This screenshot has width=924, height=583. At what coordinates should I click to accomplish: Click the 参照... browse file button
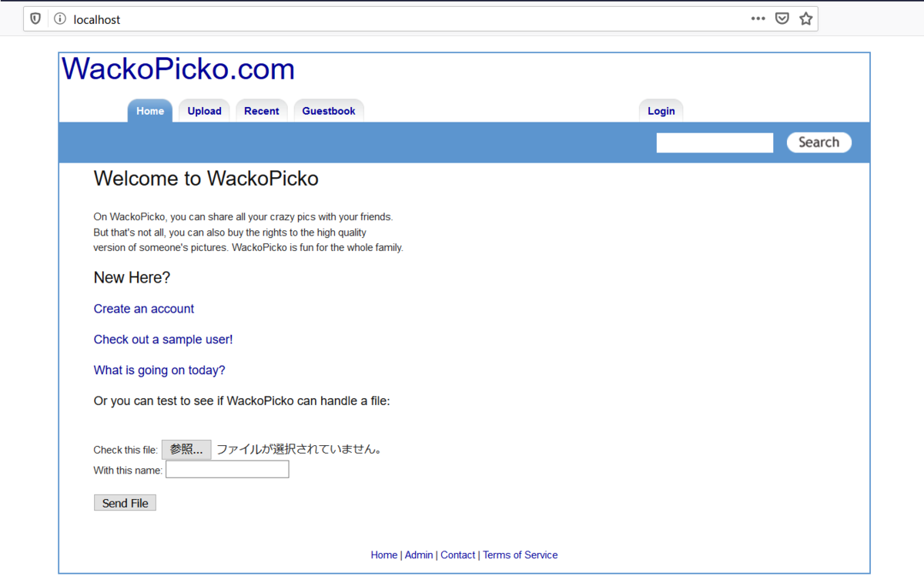tap(186, 450)
